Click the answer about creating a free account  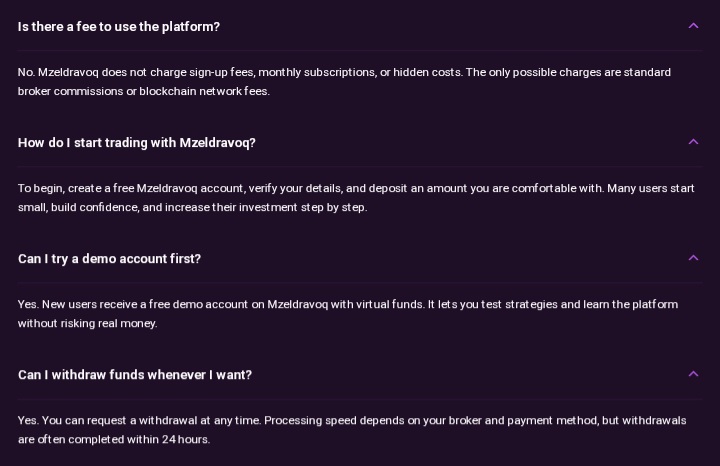[x=356, y=198]
